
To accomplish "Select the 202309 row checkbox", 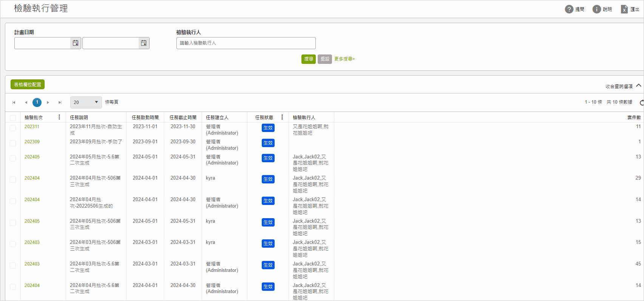I will pos(13,143).
